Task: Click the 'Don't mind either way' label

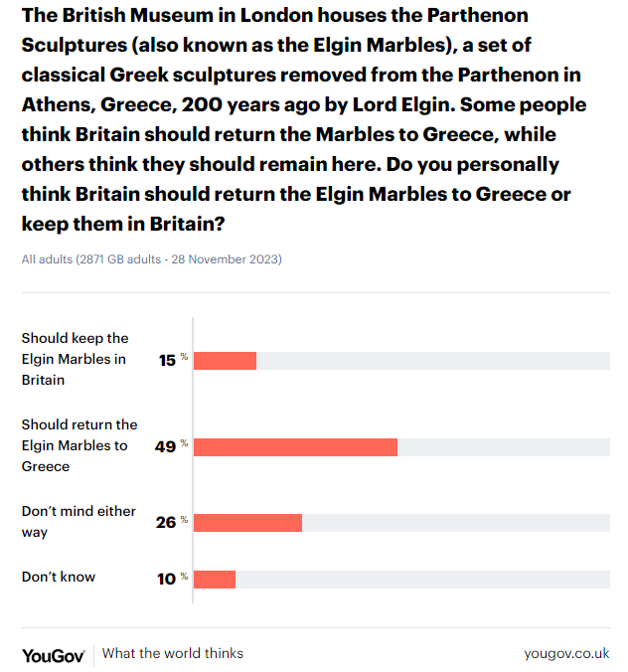Action: point(78,522)
